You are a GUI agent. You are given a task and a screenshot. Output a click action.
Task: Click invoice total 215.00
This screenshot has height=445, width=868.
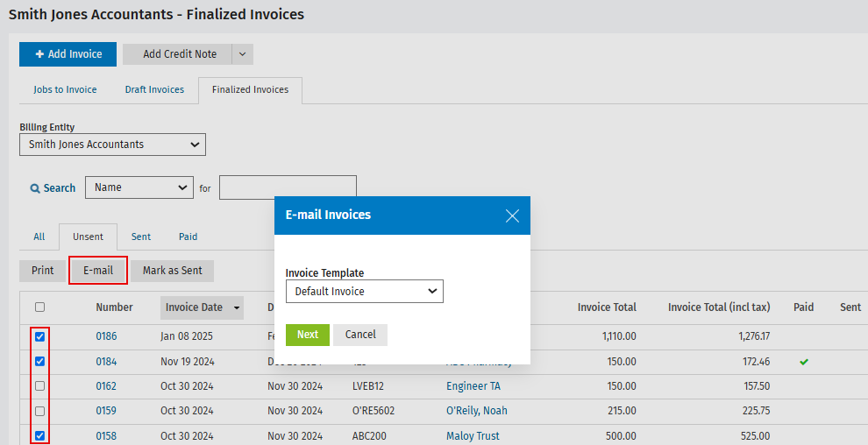coord(622,411)
